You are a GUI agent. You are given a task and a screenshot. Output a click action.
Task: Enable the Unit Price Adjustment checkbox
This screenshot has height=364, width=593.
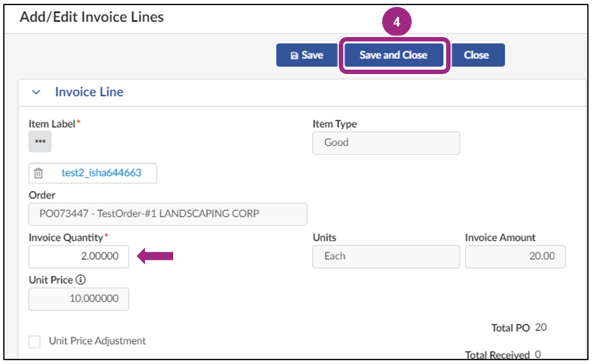pyautogui.click(x=35, y=341)
